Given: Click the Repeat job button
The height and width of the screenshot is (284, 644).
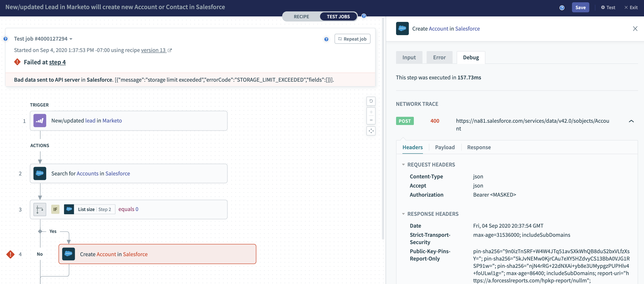Looking at the screenshot, I should pyautogui.click(x=352, y=39).
